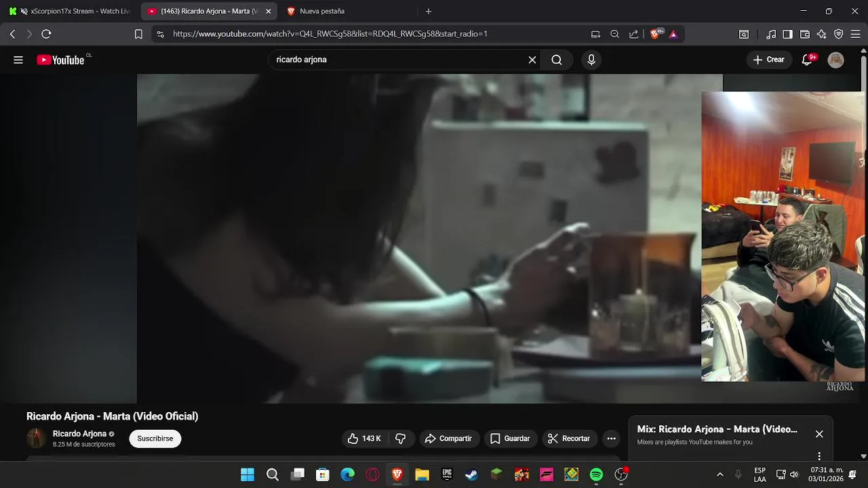Launch Microsoft Edge from taskbar
The width and height of the screenshot is (868, 488).
click(348, 474)
